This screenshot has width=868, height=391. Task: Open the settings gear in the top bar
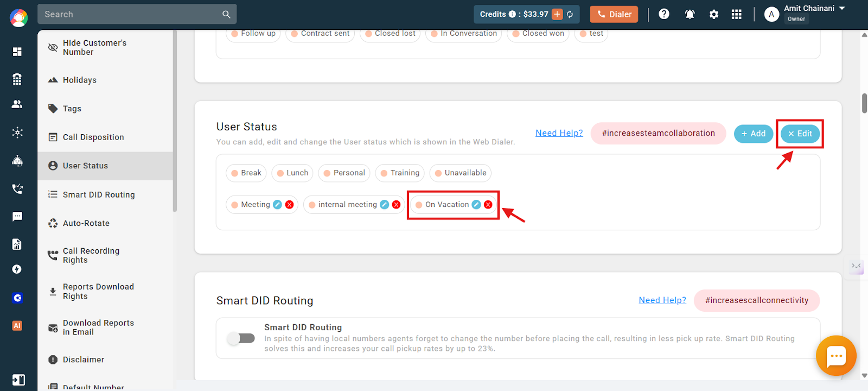[x=714, y=15]
